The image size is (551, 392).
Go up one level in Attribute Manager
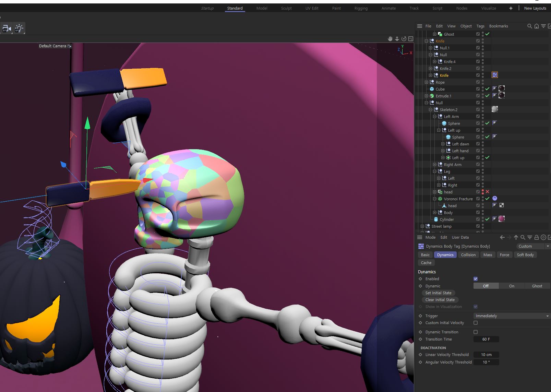pos(516,237)
